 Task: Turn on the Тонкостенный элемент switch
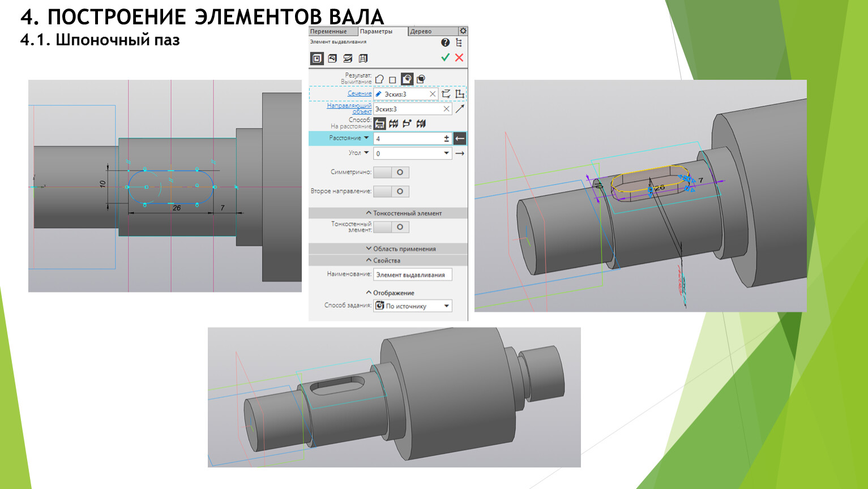pyautogui.click(x=391, y=227)
